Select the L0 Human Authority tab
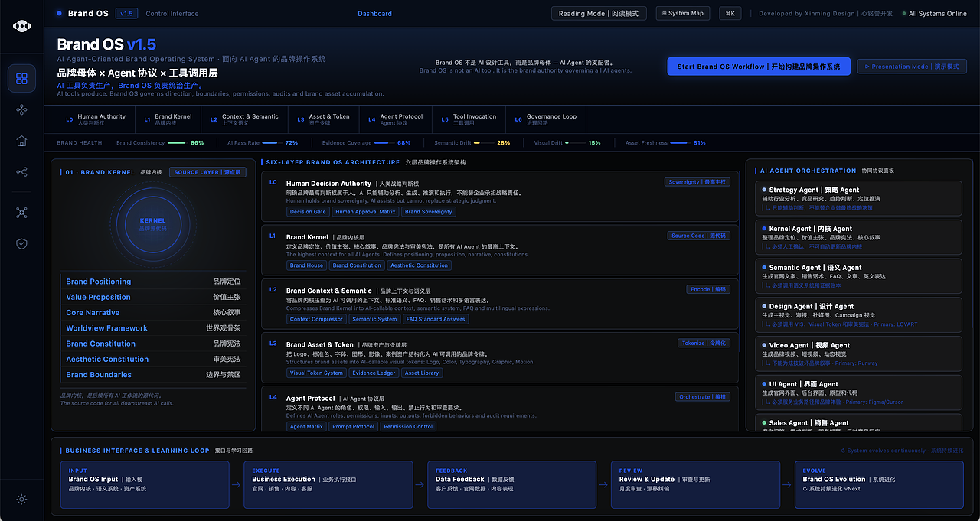 point(96,119)
